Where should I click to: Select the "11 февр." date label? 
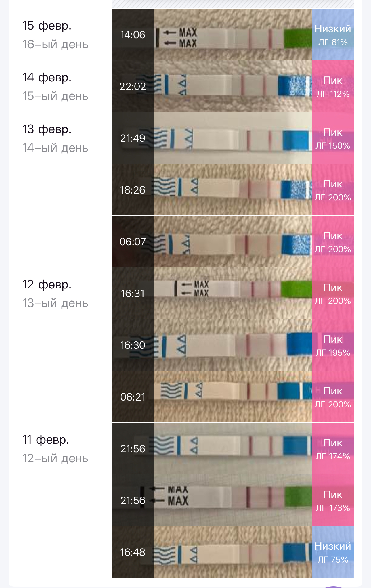[x=46, y=440]
